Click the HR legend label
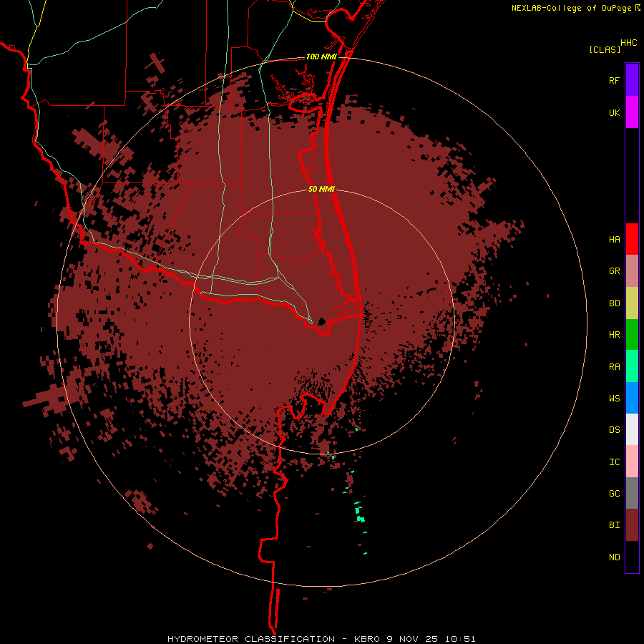Viewport: 644px width, 644px height. [614, 335]
